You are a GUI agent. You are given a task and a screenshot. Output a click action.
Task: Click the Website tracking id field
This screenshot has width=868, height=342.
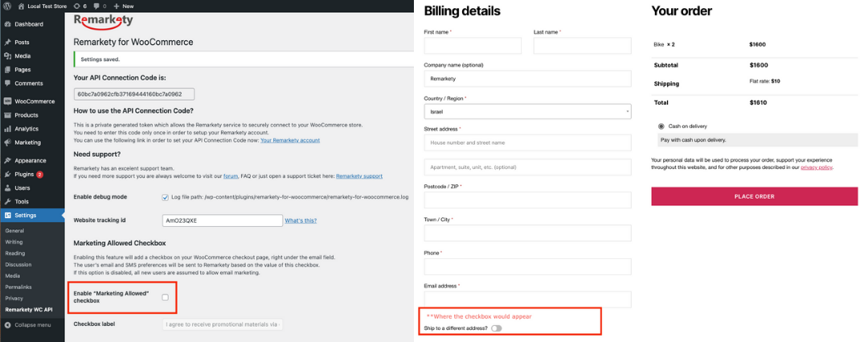tap(223, 220)
